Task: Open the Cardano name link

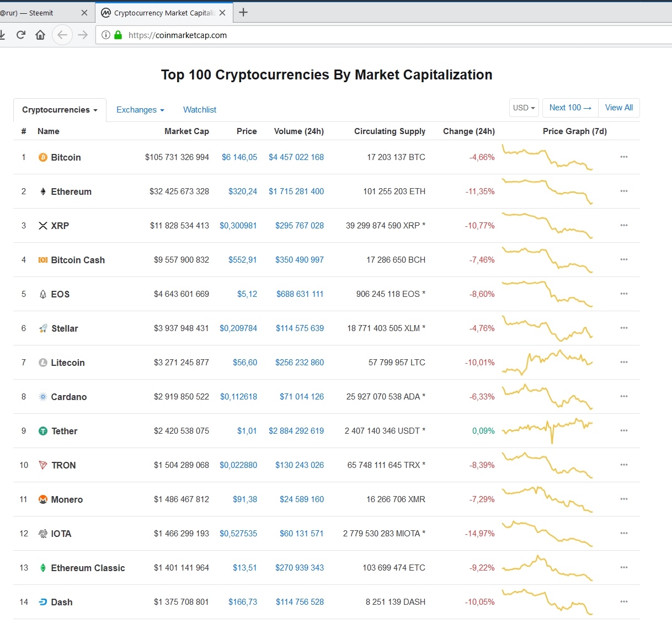Action: (69, 397)
